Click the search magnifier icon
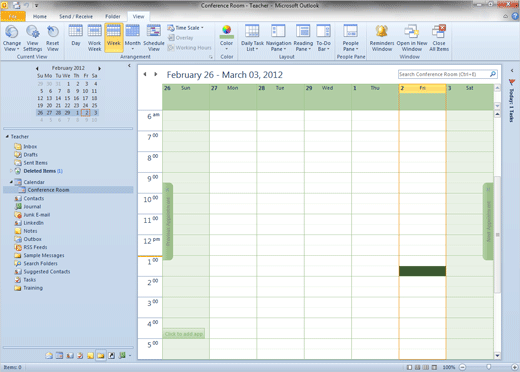520x372 pixels. [x=493, y=74]
